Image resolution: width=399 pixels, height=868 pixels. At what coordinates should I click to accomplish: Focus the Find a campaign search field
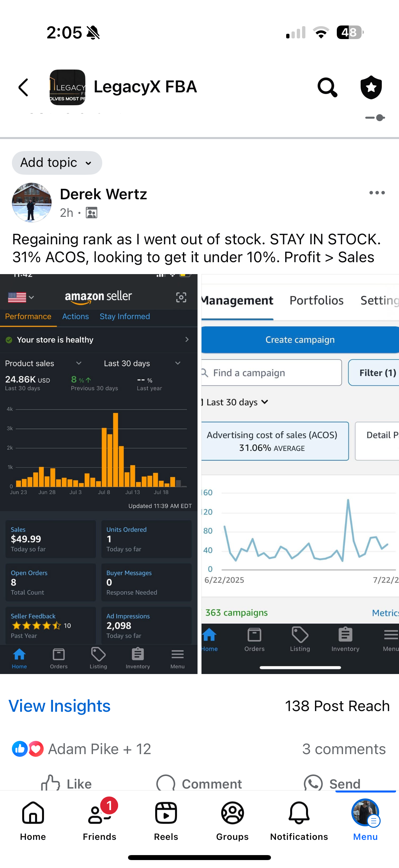271,373
